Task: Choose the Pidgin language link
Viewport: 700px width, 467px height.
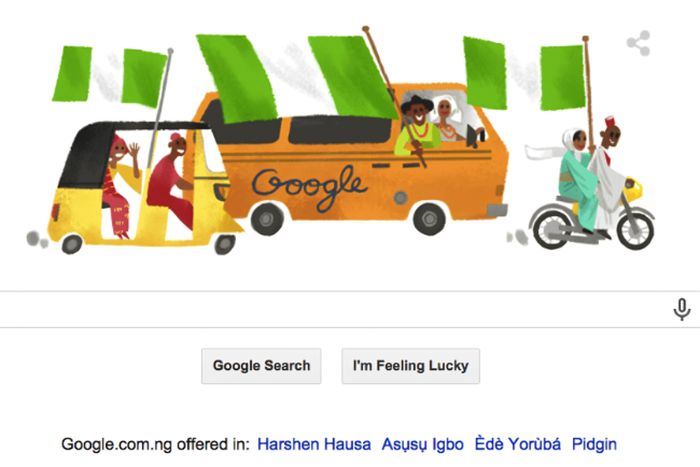Action: (x=594, y=444)
